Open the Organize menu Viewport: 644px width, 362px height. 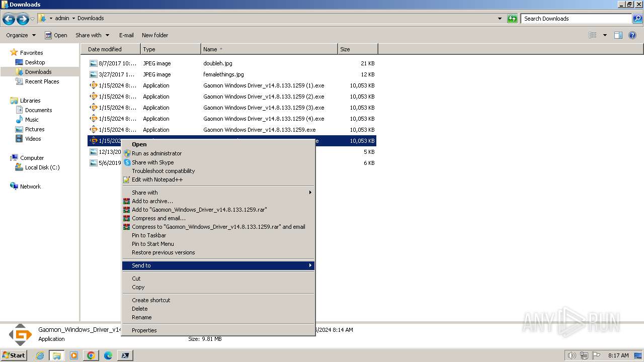(x=21, y=35)
